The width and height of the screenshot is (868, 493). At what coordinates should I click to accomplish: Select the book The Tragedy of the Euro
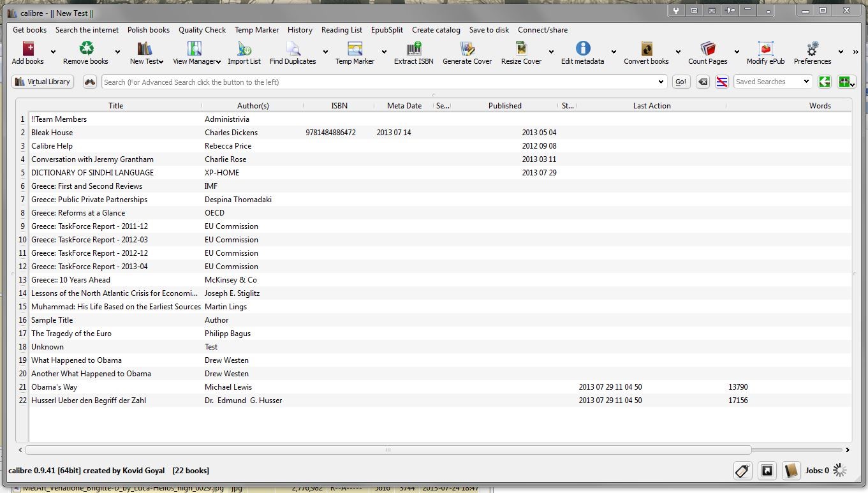71,334
